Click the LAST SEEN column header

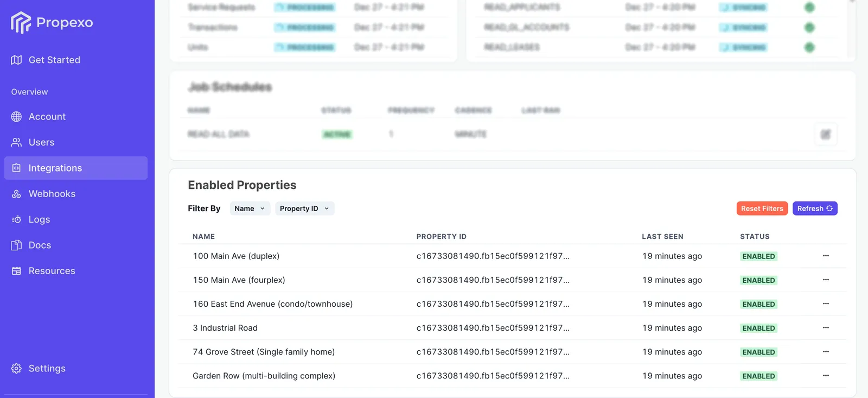[662, 237]
